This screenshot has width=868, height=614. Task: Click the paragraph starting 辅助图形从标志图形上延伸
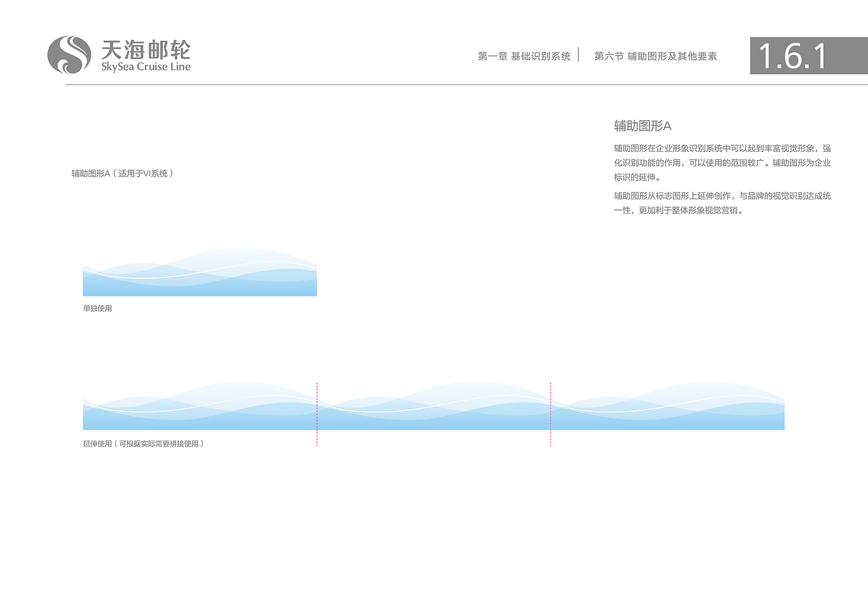coord(722,203)
